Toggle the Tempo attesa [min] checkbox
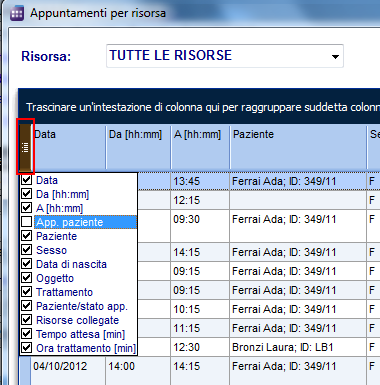This screenshot has width=380, height=385. coord(26,334)
